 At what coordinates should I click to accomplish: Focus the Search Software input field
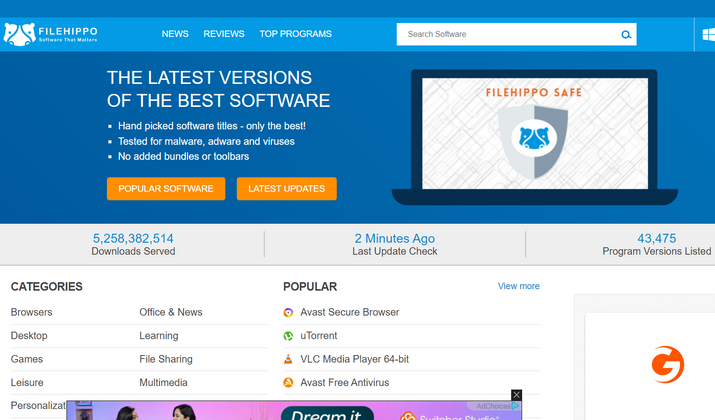tap(505, 34)
